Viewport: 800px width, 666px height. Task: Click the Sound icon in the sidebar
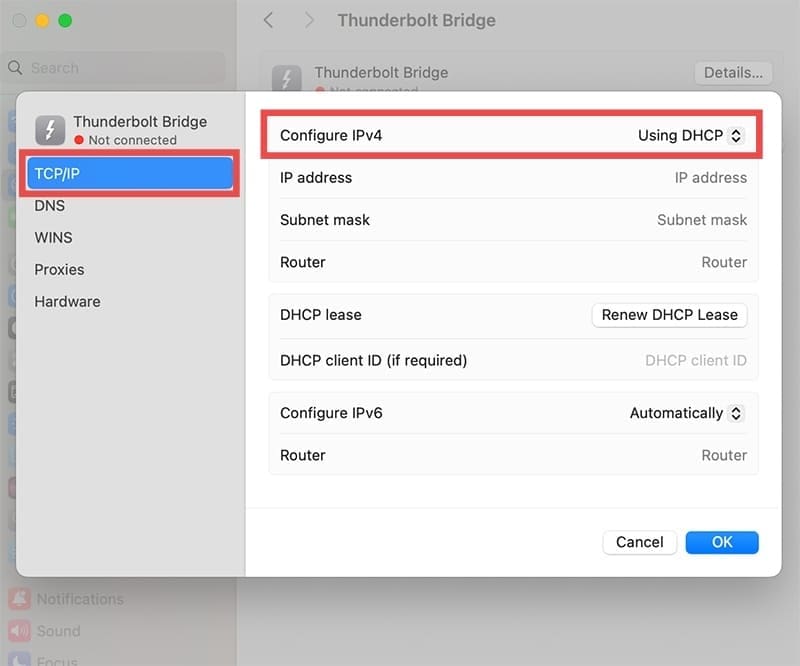click(x=19, y=631)
